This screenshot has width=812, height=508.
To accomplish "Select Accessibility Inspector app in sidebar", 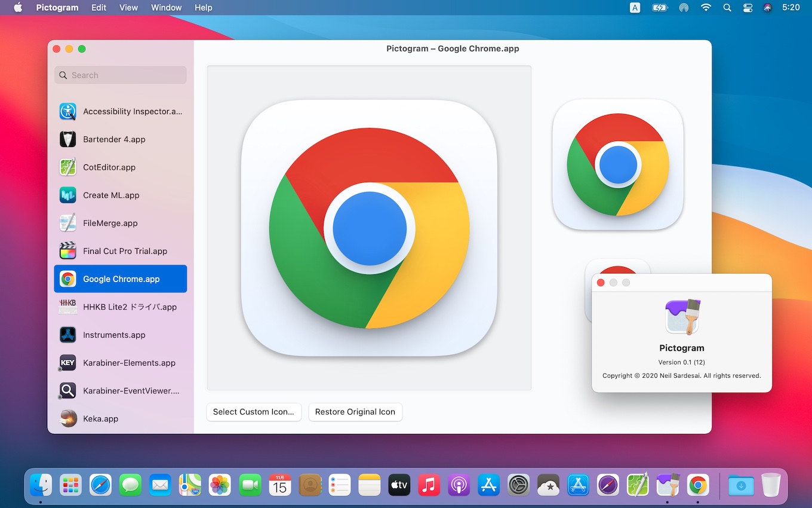I will tap(121, 111).
